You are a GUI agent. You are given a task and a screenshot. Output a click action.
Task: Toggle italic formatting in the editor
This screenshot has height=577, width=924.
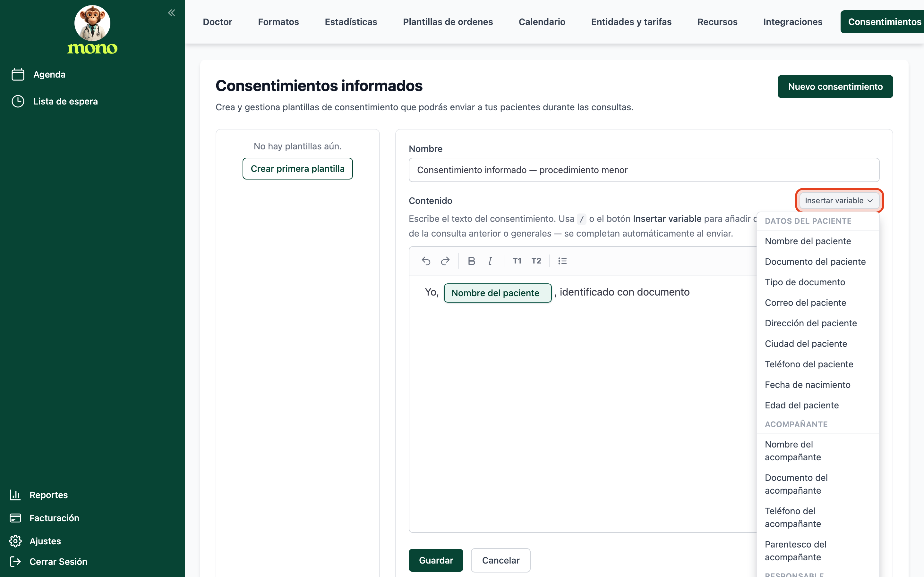click(x=490, y=261)
